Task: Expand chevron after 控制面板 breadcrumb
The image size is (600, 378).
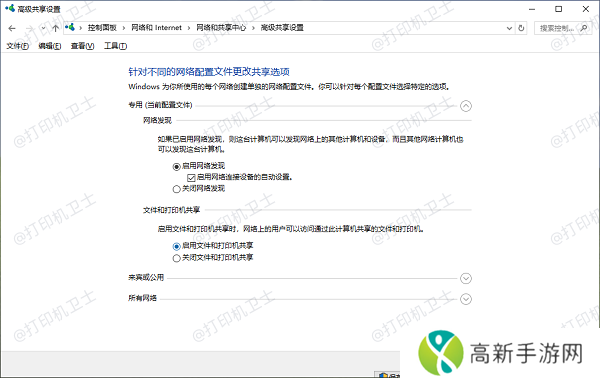Action: pyautogui.click(x=124, y=28)
